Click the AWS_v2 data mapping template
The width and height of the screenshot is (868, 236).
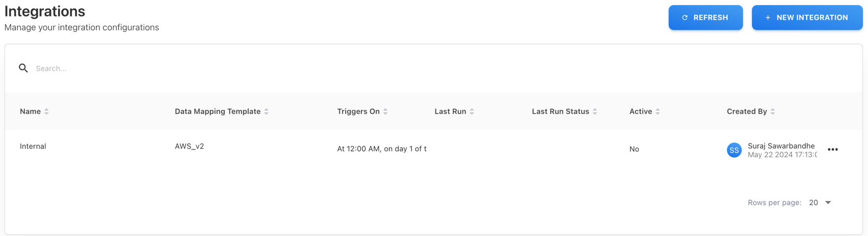point(189,146)
